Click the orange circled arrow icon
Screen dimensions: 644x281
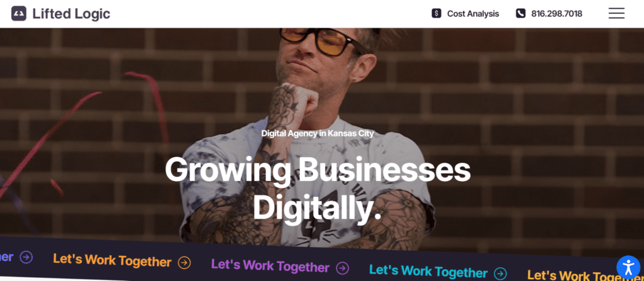tap(184, 262)
